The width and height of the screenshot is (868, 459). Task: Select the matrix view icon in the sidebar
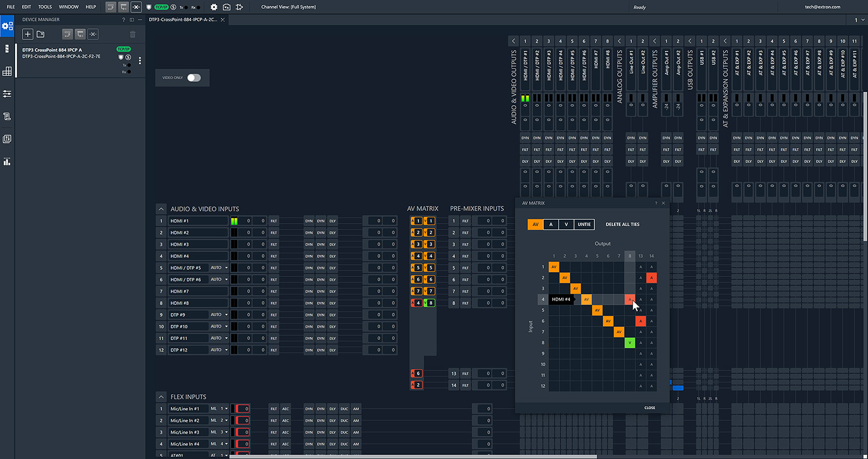click(7, 71)
